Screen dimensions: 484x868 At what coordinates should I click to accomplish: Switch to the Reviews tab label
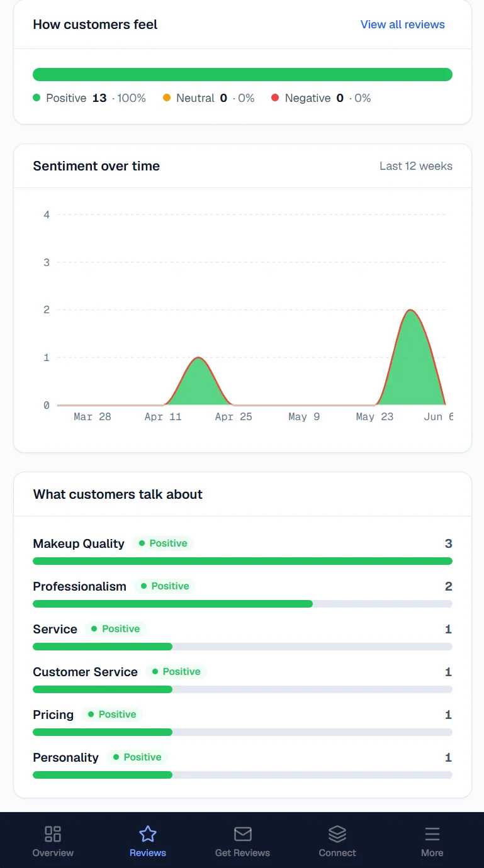click(148, 853)
